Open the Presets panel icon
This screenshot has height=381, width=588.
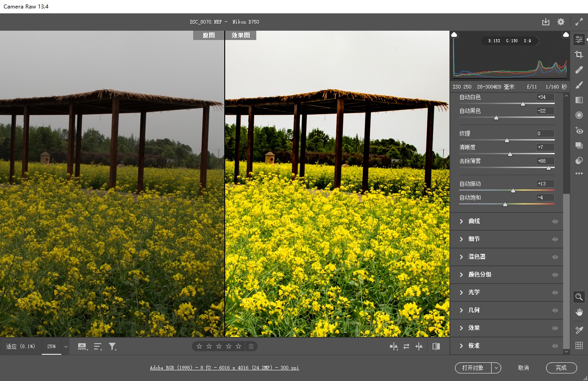[x=579, y=160]
